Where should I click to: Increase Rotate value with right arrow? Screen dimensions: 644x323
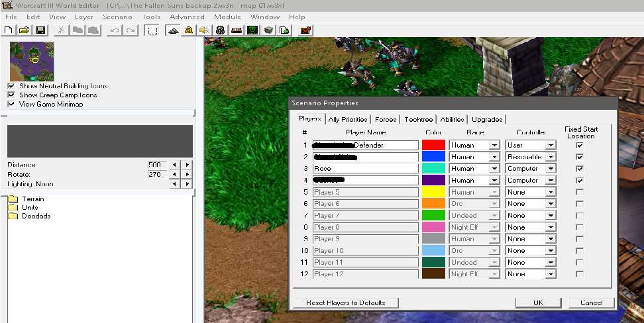point(188,175)
